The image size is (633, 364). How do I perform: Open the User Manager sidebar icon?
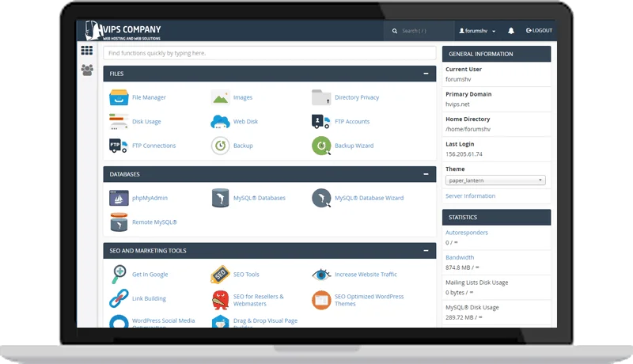[x=87, y=70]
